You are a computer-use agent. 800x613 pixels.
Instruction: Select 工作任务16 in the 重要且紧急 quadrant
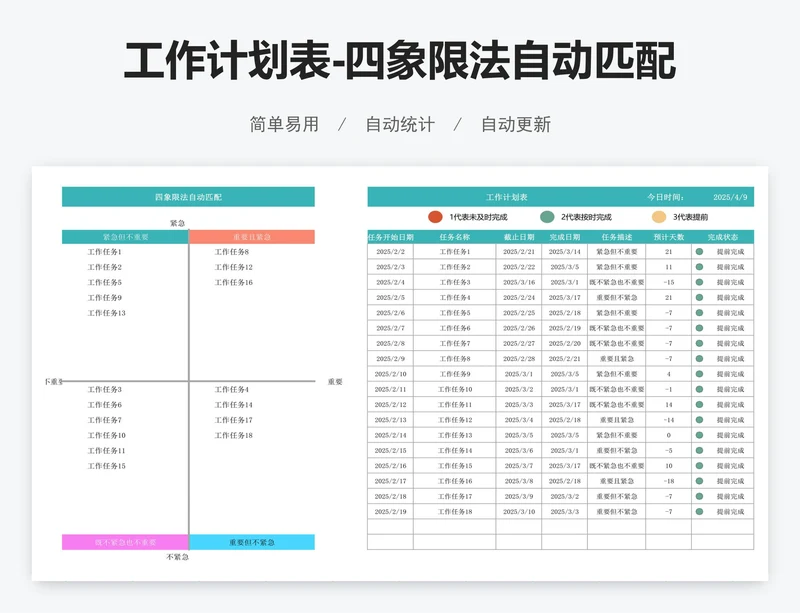pos(233,282)
